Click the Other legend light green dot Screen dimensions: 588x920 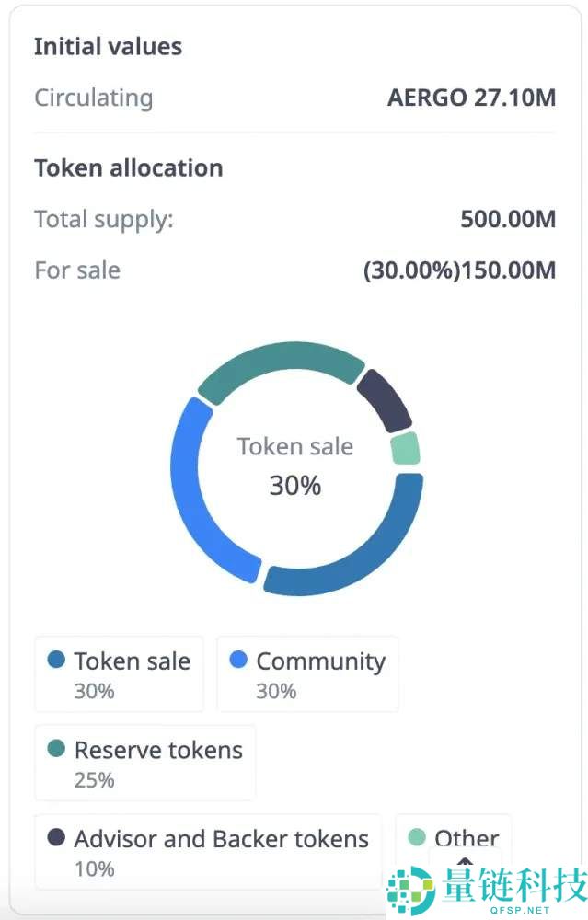point(417,837)
